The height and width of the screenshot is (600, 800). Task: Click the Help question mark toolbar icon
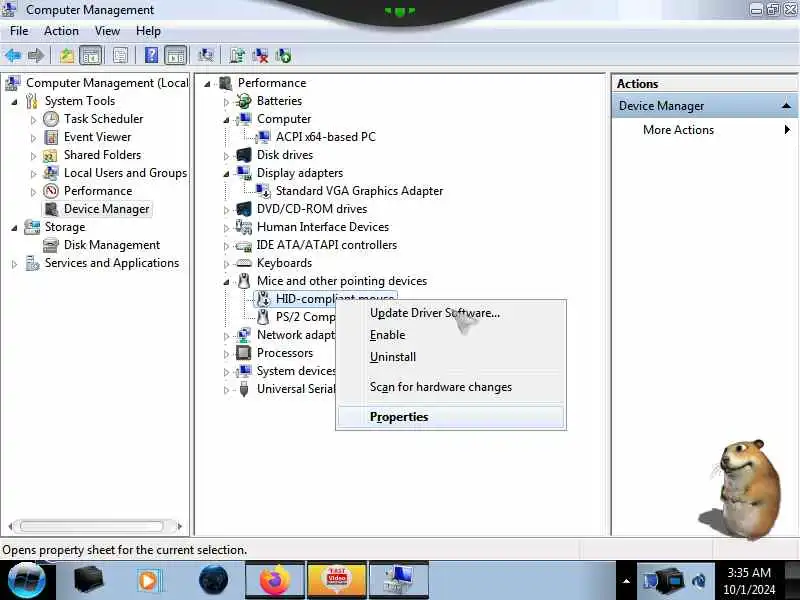pyautogui.click(x=152, y=55)
